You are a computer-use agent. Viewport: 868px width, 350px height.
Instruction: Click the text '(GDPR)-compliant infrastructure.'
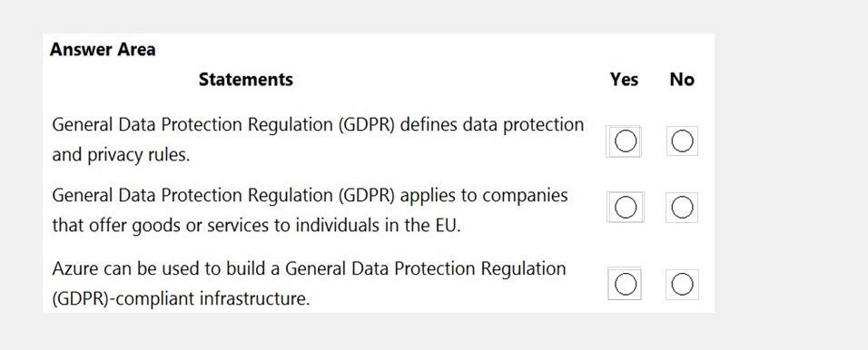tap(181, 299)
